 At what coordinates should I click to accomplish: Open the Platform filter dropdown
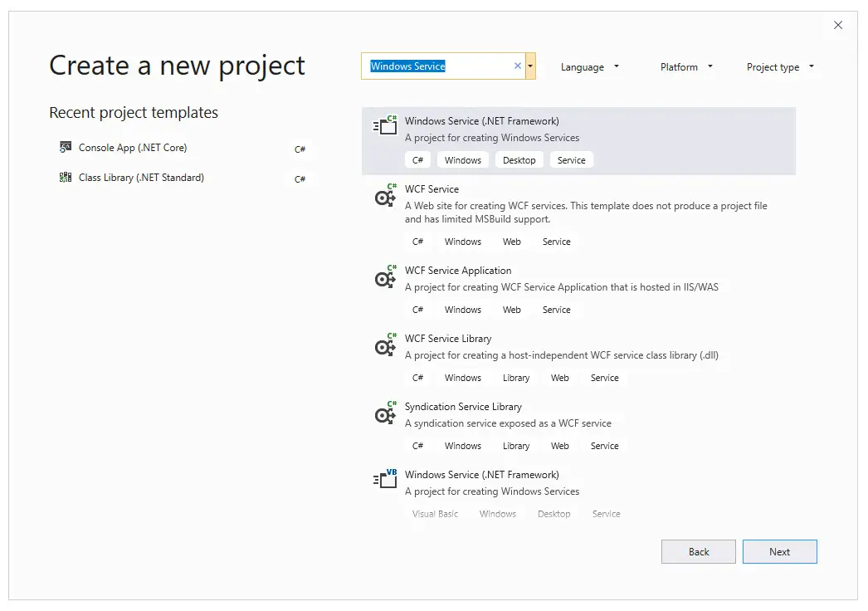click(x=686, y=67)
